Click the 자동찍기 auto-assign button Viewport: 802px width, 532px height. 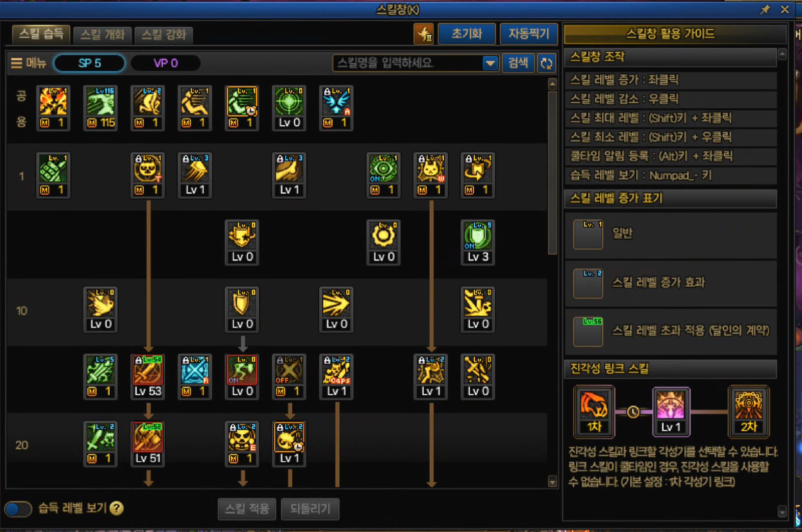coord(528,33)
